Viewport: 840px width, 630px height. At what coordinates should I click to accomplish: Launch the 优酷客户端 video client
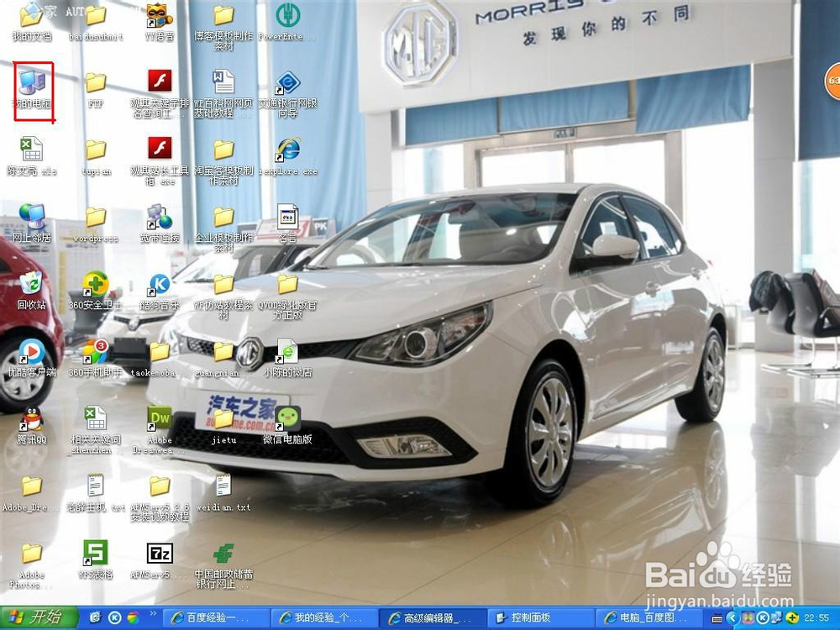pyautogui.click(x=31, y=351)
